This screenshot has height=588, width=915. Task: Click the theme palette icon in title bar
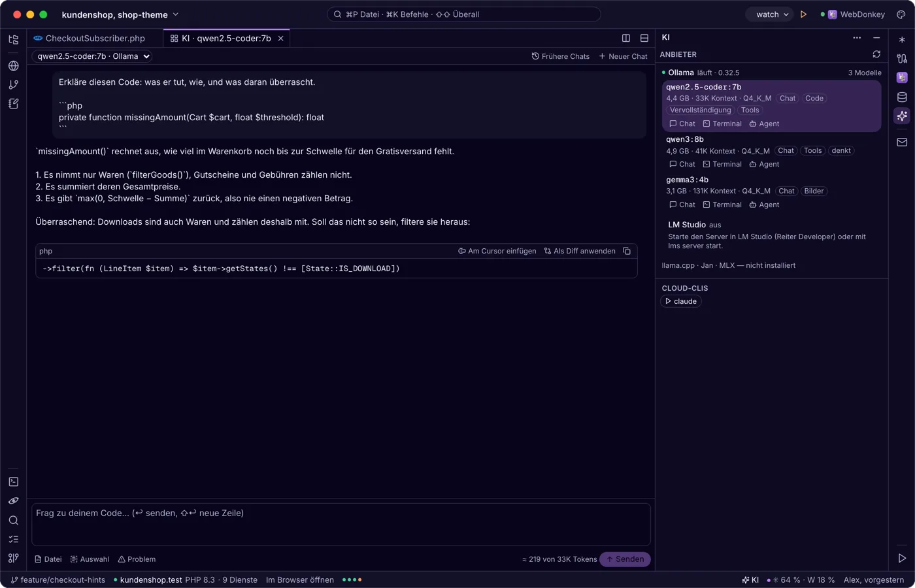click(x=901, y=14)
